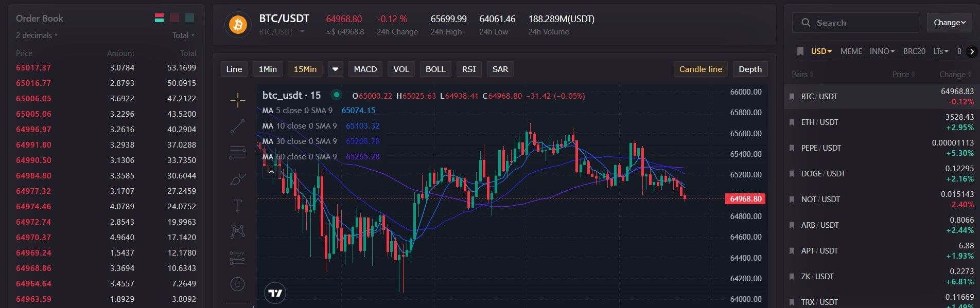980x308 pixels.
Task: Switch to the MEME market tab
Action: pos(851,51)
